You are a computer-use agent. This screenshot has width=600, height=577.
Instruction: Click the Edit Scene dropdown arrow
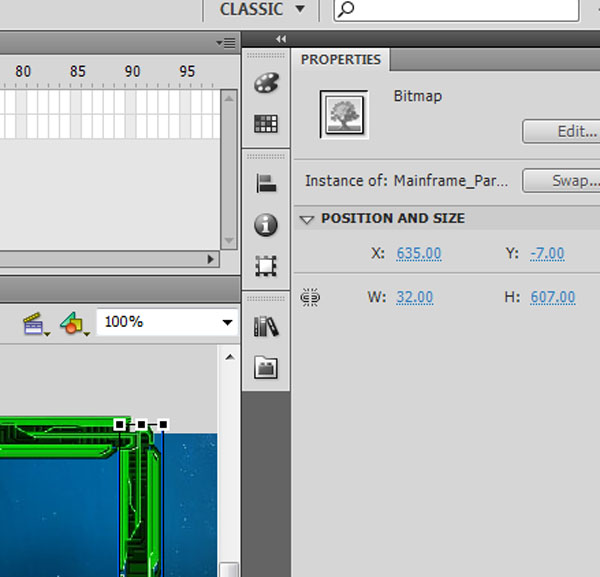point(47,334)
